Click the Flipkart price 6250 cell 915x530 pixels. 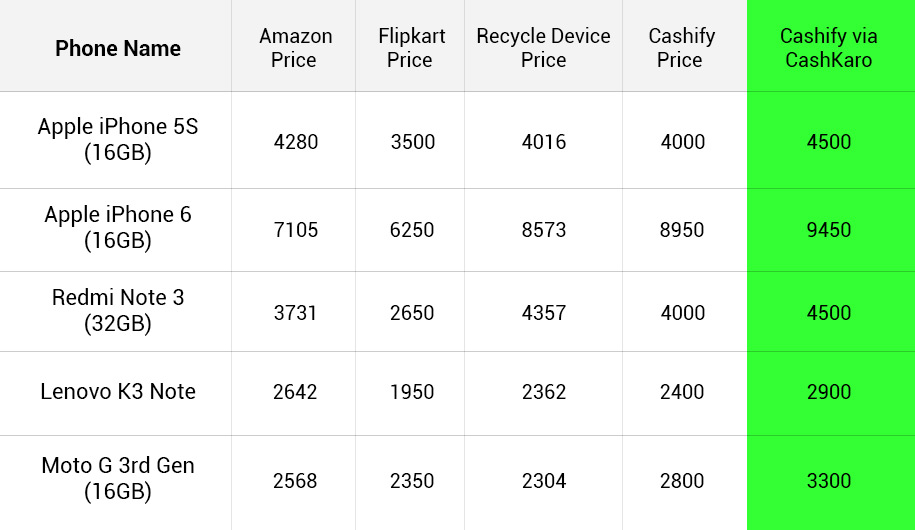(x=412, y=230)
